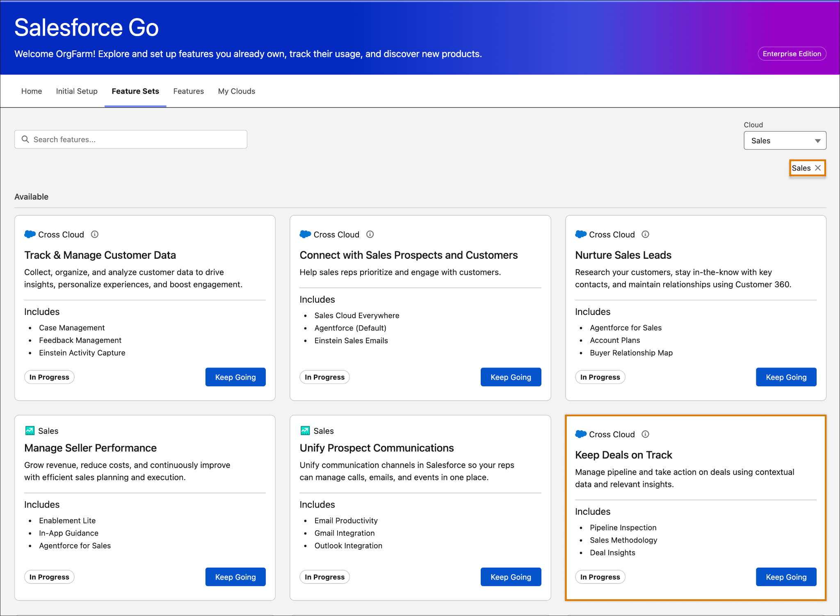Screen dimensions: 840x616
Task: Click the info icon on Keep Deals on Track card
Action: point(646,434)
